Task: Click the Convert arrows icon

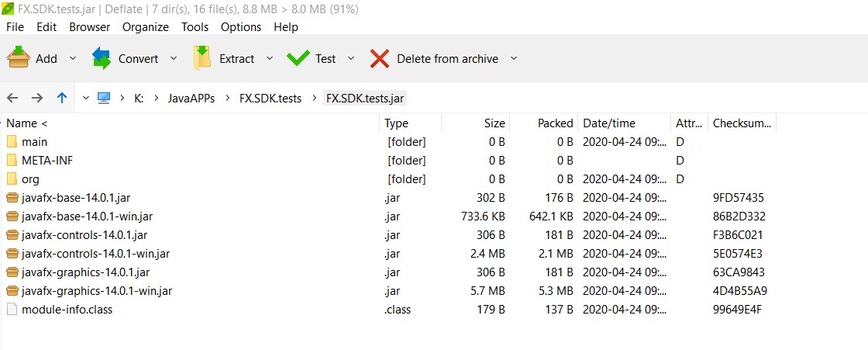Action: point(102,58)
